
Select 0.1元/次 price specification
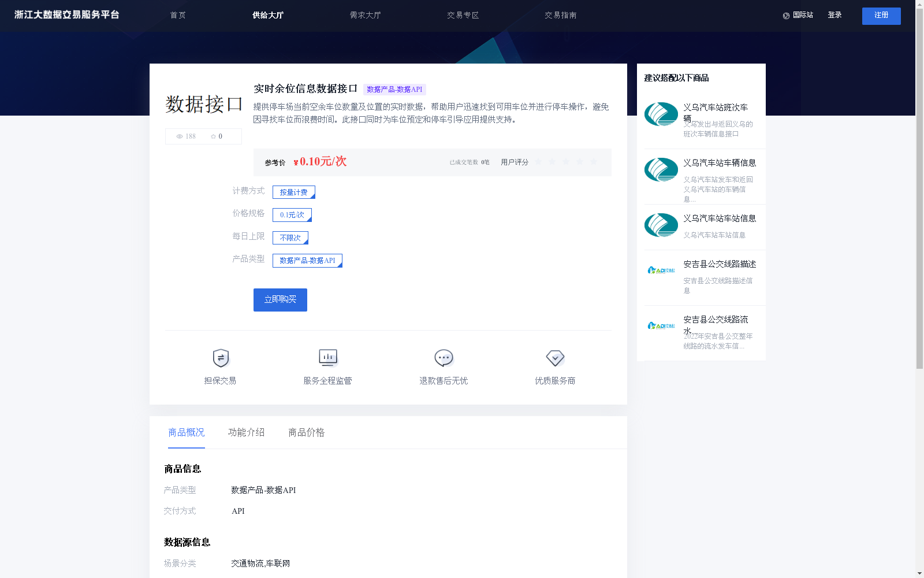tap(292, 215)
